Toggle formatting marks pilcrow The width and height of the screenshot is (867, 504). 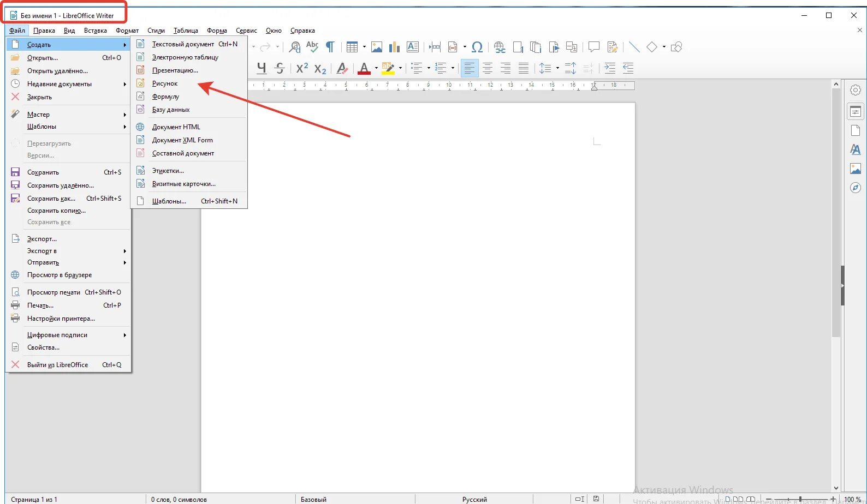330,47
